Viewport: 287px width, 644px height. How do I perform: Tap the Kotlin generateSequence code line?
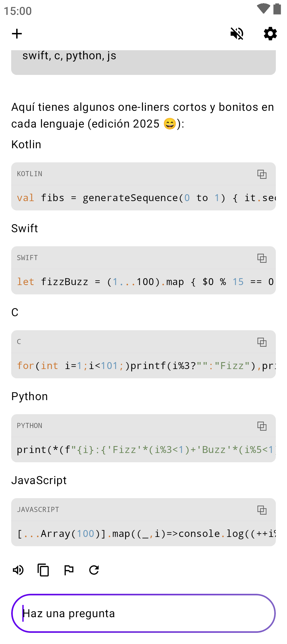coord(143,198)
